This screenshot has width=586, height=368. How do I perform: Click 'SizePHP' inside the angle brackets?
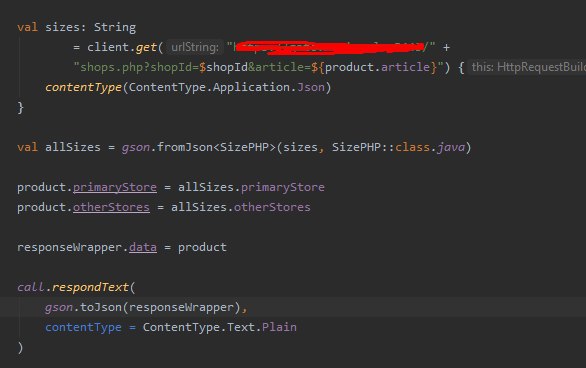[x=245, y=147]
